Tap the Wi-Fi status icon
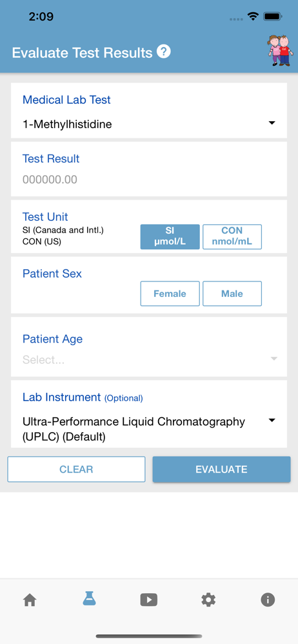This screenshot has height=644, width=298. pyautogui.click(x=252, y=17)
